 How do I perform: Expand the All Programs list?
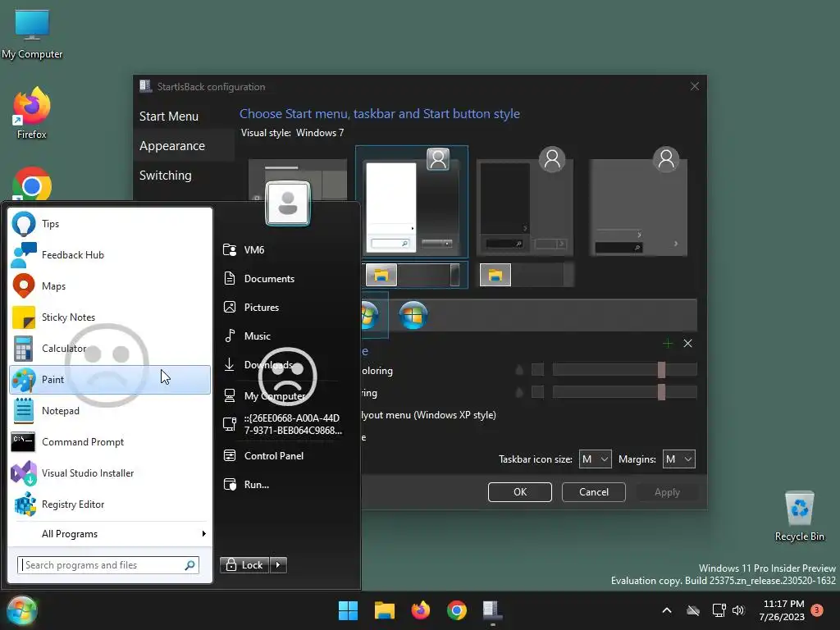point(110,533)
